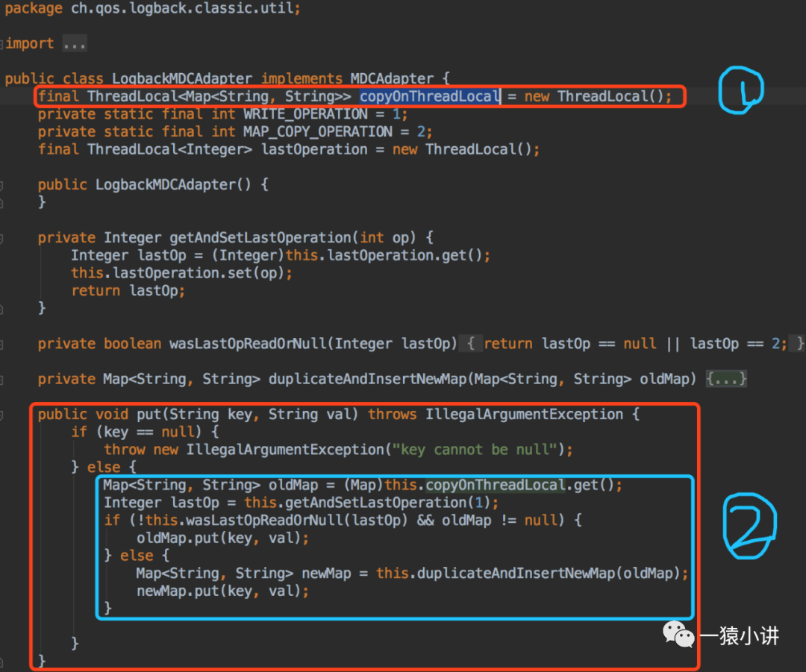This screenshot has height=672, width=806.
Task: Click the highlighted copyOnThreadLocal field declaration
Action: 430,97
